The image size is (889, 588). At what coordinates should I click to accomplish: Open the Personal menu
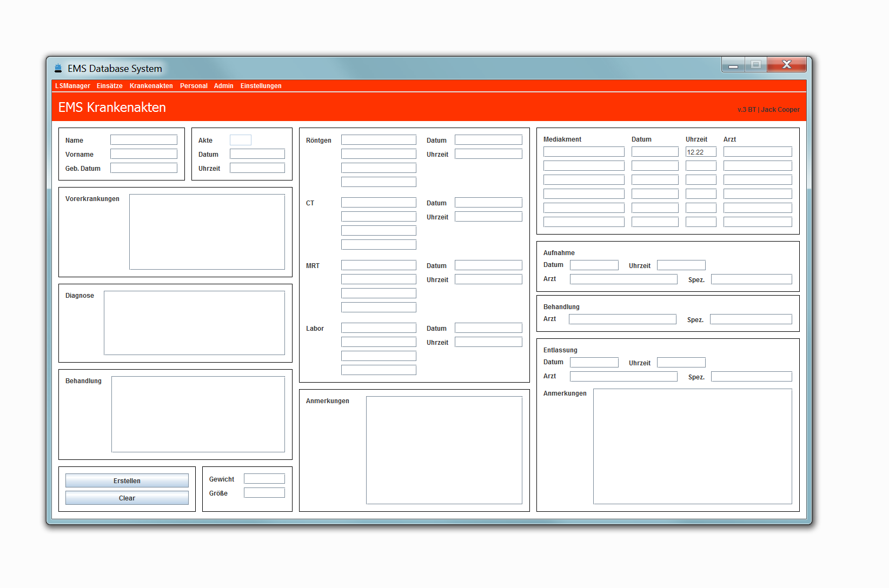(x=194, y=86)
